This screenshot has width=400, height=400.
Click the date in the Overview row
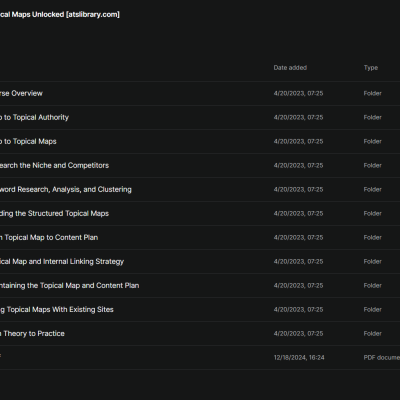click(298, 93)
